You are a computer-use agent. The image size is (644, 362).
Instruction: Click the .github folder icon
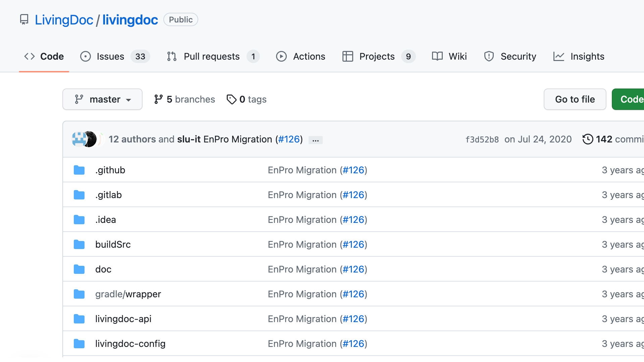pos(79,170)
